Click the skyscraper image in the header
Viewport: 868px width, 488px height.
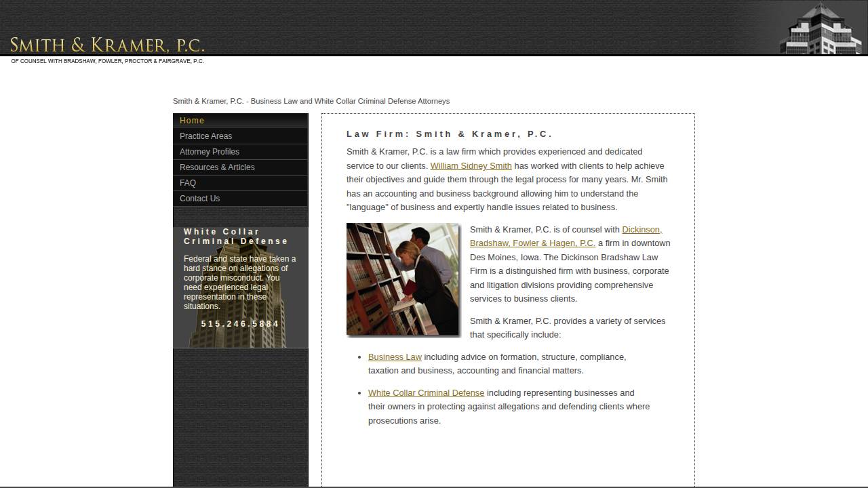[x=819, y=28]
